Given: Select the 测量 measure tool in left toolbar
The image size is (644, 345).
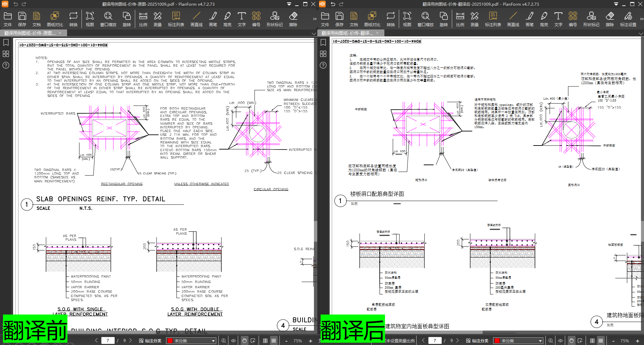Looking at the screenshot, I should pyautogui.click(x=157, y=19).
